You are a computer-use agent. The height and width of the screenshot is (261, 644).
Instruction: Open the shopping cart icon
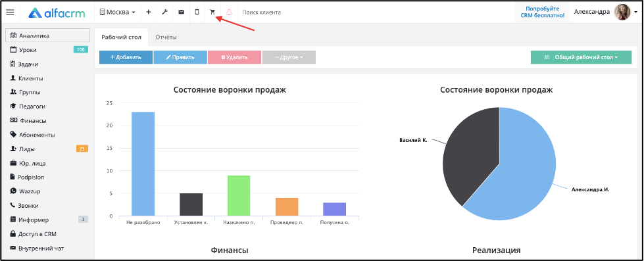212,12
